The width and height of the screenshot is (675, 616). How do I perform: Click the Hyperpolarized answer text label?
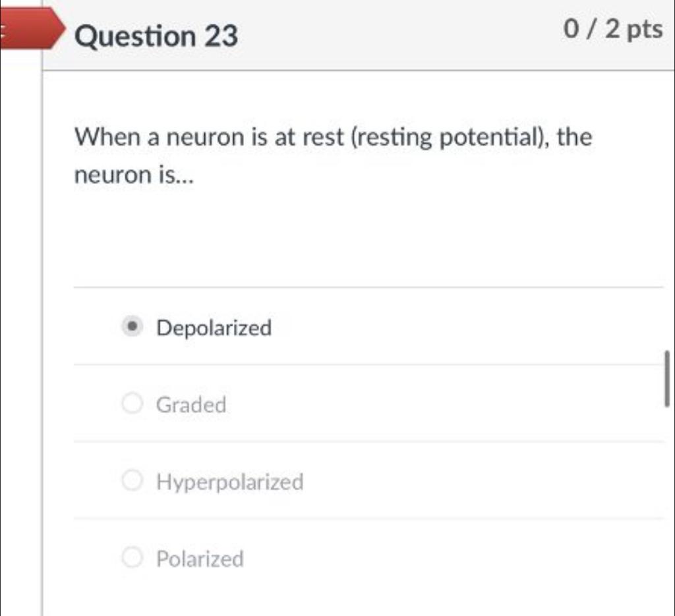pos(229,482)
